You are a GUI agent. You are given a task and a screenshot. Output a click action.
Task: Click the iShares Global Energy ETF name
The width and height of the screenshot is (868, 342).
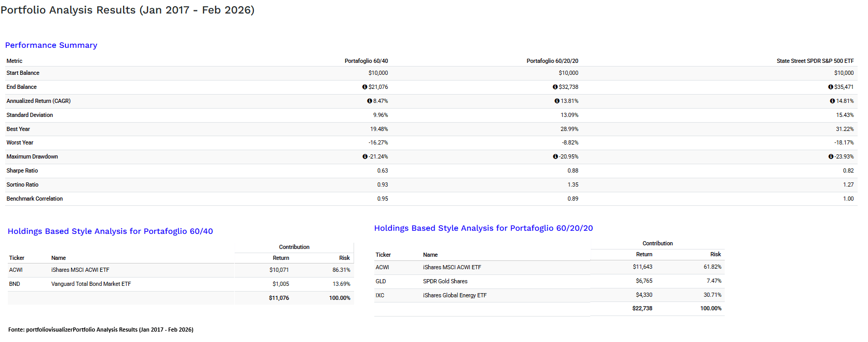454,296
